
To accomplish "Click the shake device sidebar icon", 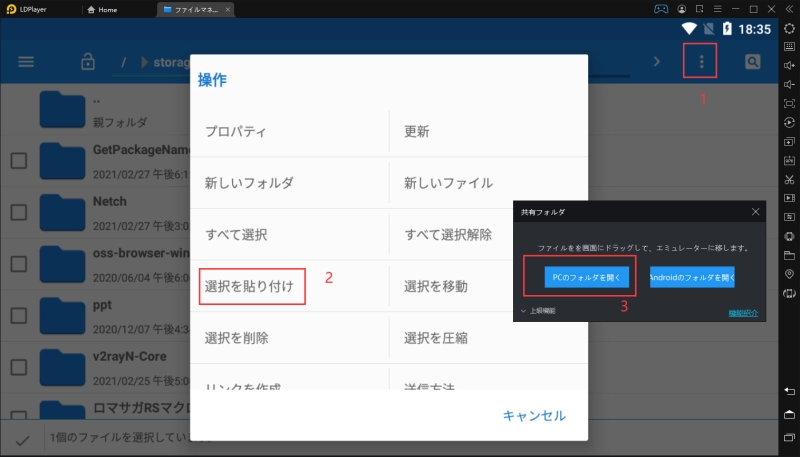I will coord(789,236).
